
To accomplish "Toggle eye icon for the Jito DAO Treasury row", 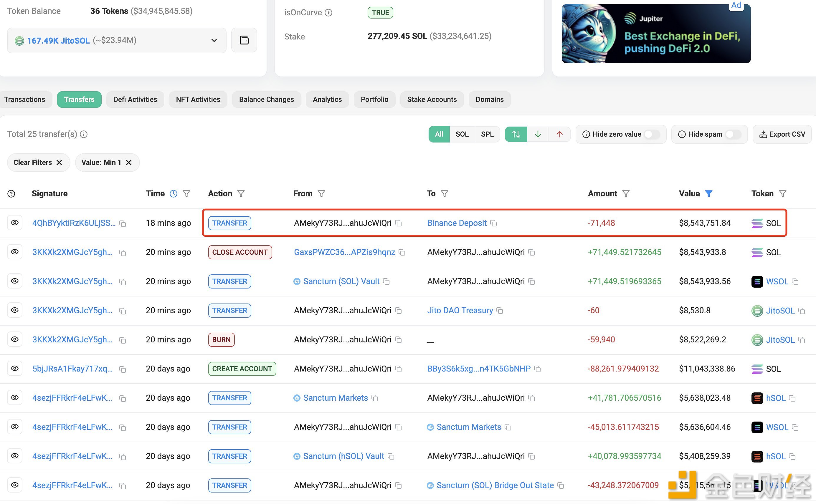I will coord(15,310).
